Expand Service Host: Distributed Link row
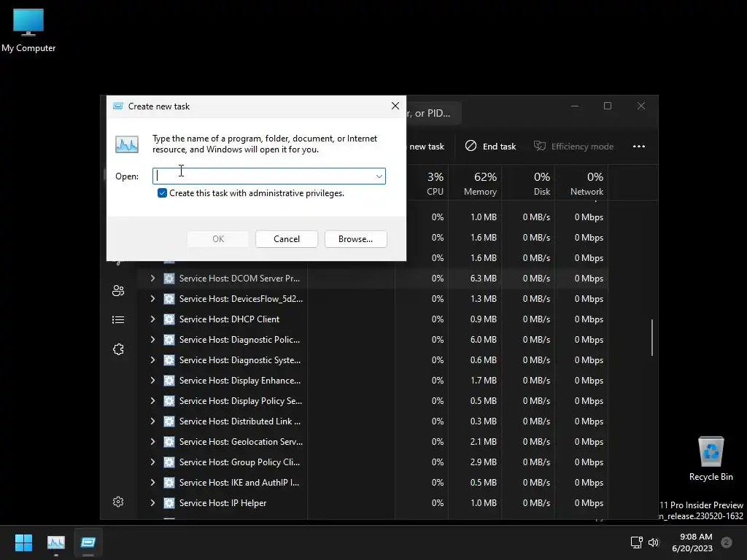 (152, 421)
